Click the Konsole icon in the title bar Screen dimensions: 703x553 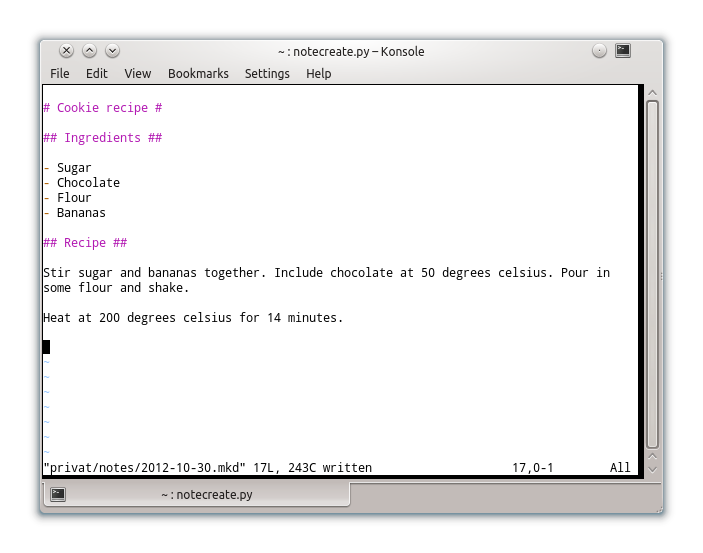[623, 51]
